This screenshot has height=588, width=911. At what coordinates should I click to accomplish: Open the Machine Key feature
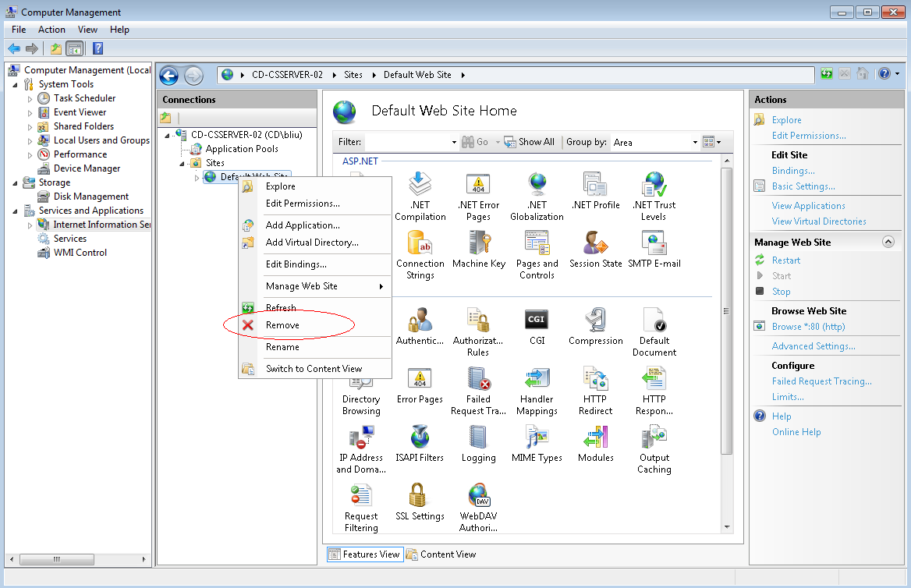[x=479, y=250]
